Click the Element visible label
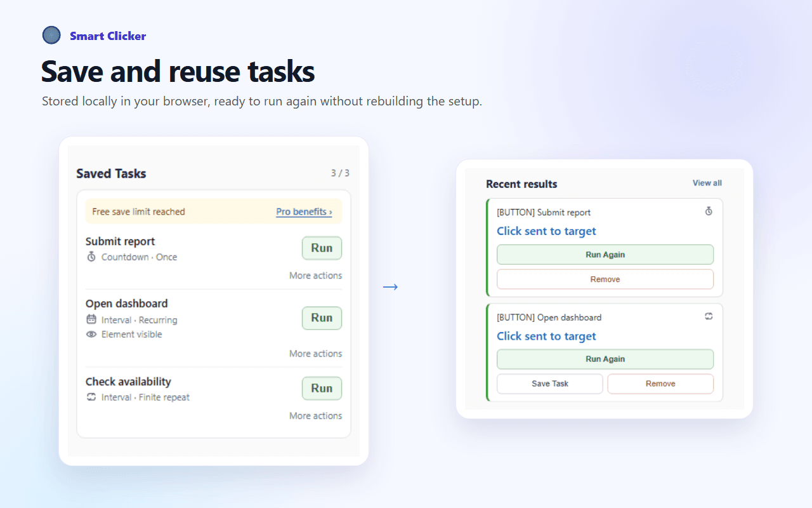This screenshot has height=508, width=812. (131, 335)
